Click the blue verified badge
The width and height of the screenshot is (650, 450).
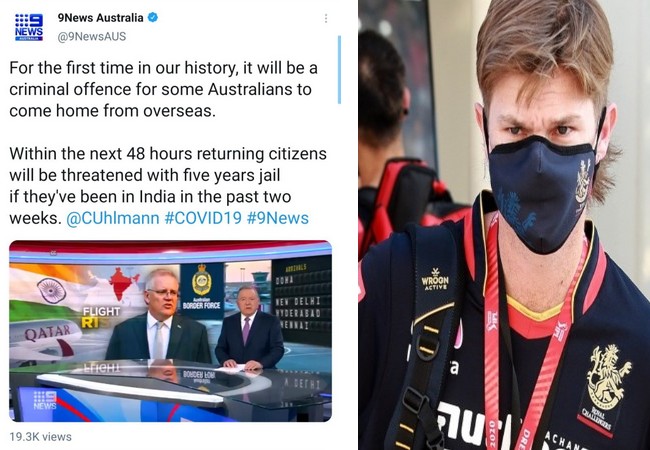click(153, 18)
